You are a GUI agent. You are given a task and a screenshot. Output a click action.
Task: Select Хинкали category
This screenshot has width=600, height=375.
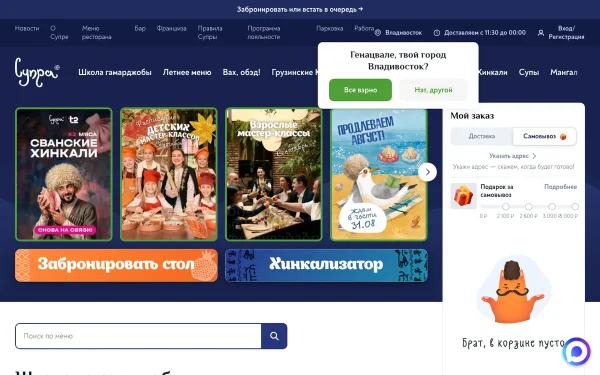tap(492, 72)
